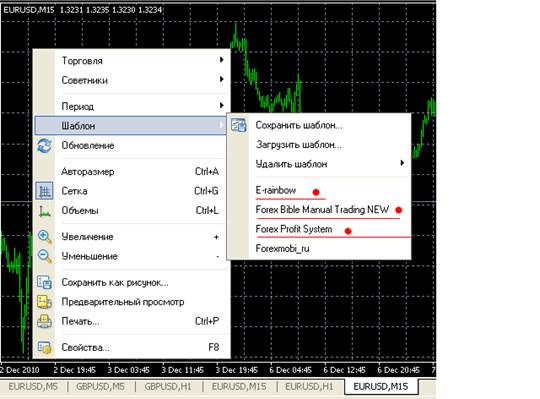Switch to the GBPUSD,H1 chart tab
The height and width of the screenshot is (399, 540).
coord(168,387)
